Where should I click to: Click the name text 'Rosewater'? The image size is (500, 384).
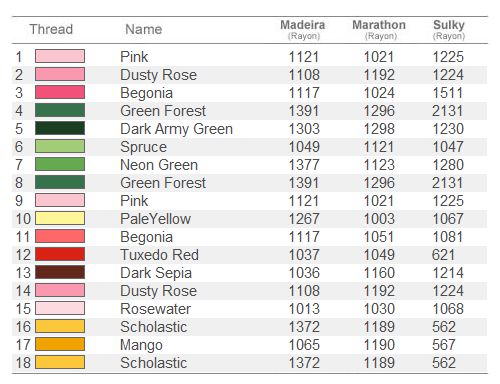[x=155, y=309]
